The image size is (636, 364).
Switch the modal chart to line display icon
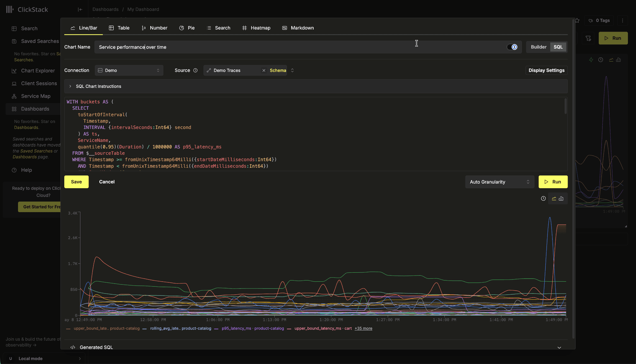click(x=554, y=198)
